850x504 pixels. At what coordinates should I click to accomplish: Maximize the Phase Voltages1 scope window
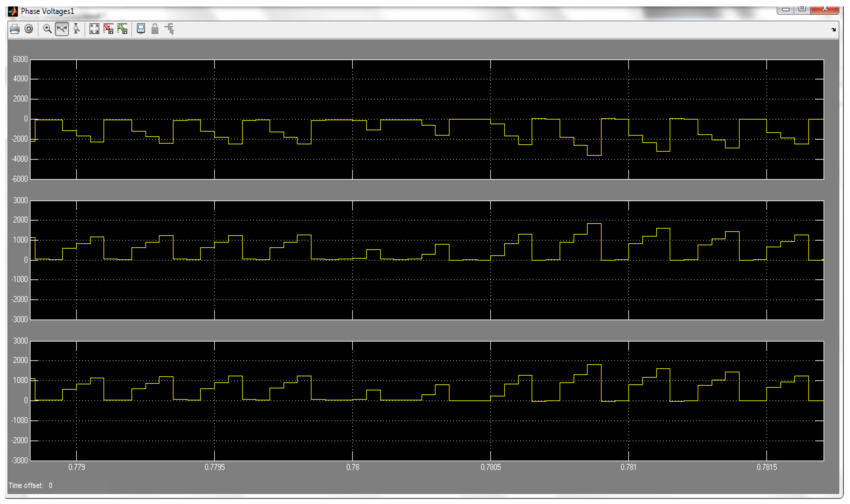click(802, 10)
